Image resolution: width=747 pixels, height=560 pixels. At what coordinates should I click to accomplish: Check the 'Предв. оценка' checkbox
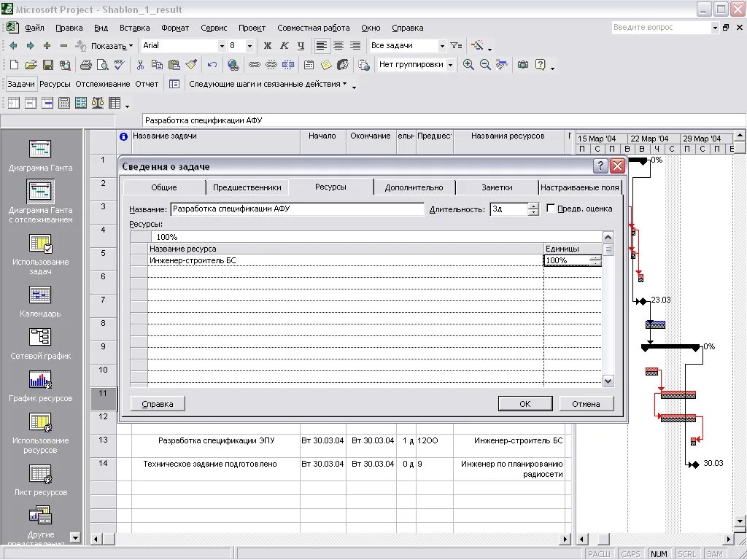[551, 209]
